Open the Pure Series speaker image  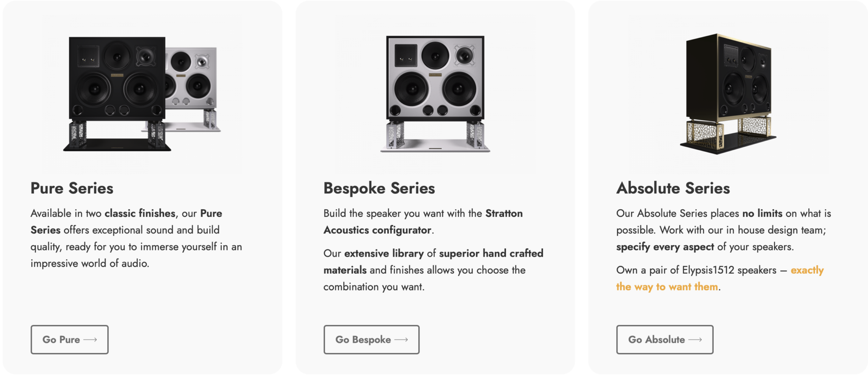point(142,94)
